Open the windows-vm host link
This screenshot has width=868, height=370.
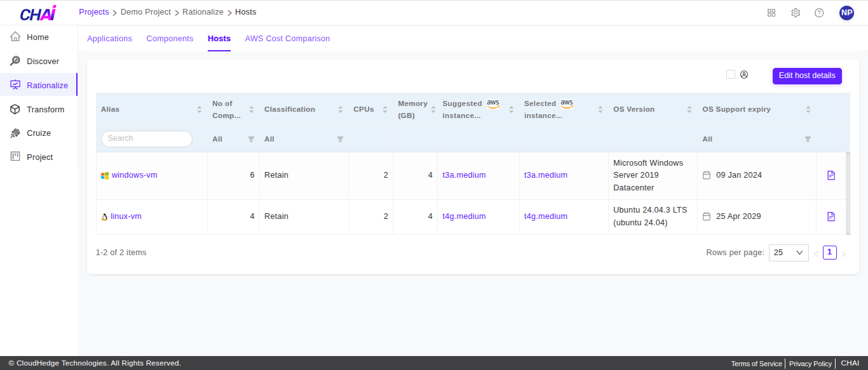tap(135, 175)
